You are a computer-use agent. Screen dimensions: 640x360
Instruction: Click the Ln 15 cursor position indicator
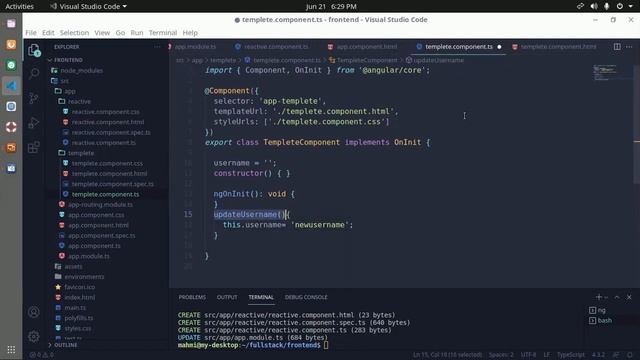[x=447, y=355]
